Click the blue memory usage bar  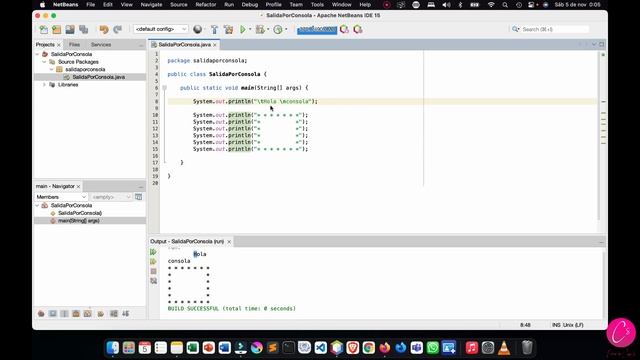click(x=317, y=29)
